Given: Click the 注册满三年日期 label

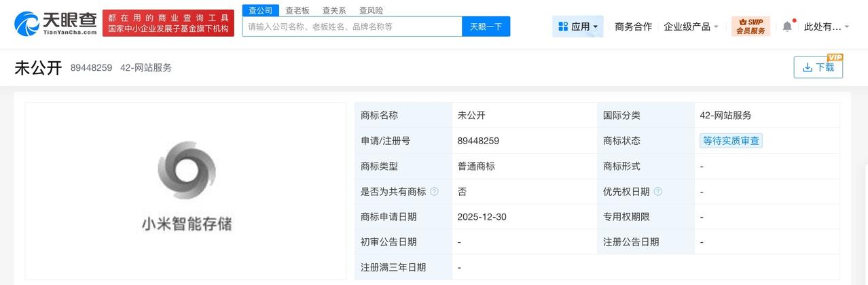Looking at the screenshot, I should pos(393,267).
